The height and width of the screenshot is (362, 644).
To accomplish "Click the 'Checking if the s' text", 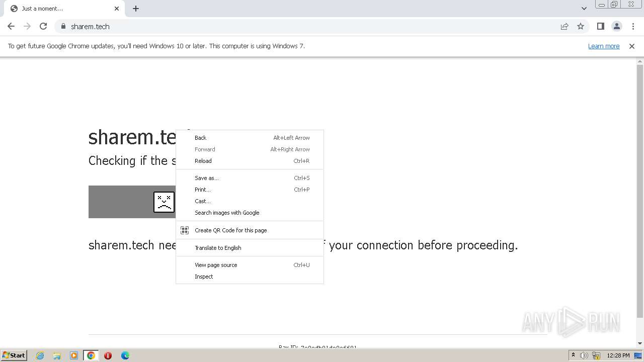I will (132, 161).
